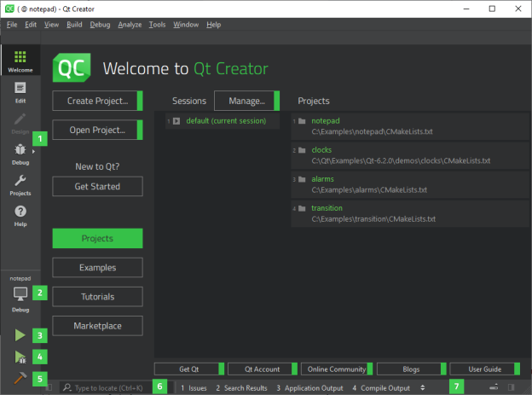Toggle left sidebar visibility button
Image resolution: width=532 pixels, height=395 pixels.
coord(49,387)
